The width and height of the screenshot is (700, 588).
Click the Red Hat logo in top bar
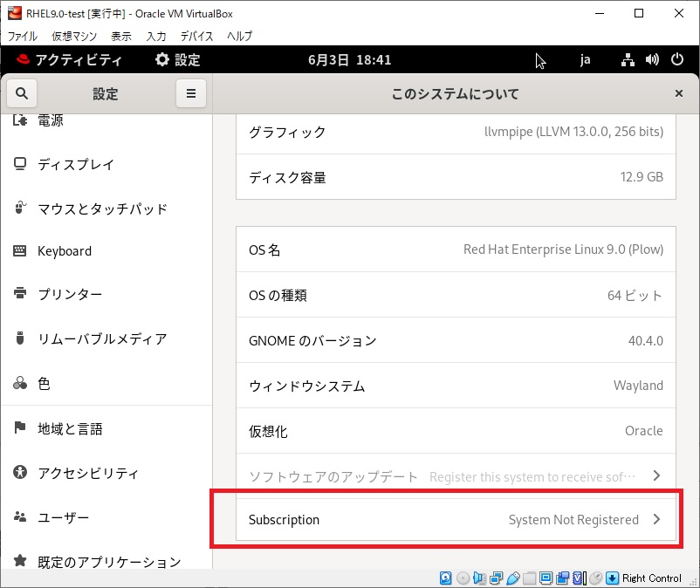(x=23, y=59)
